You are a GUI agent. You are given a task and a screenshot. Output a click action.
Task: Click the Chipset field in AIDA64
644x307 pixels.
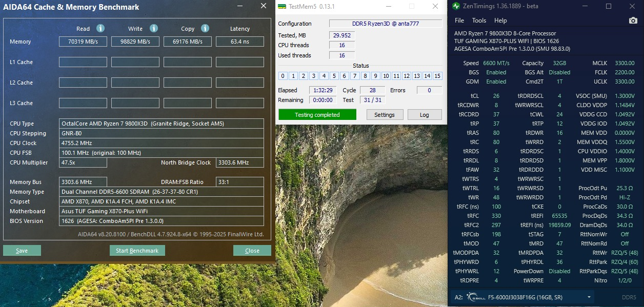tap(162, 201)
